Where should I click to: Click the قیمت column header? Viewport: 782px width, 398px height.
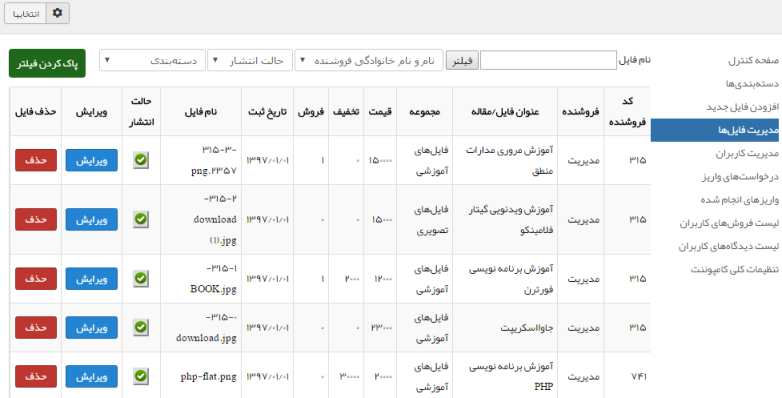(x=380, y=112)
